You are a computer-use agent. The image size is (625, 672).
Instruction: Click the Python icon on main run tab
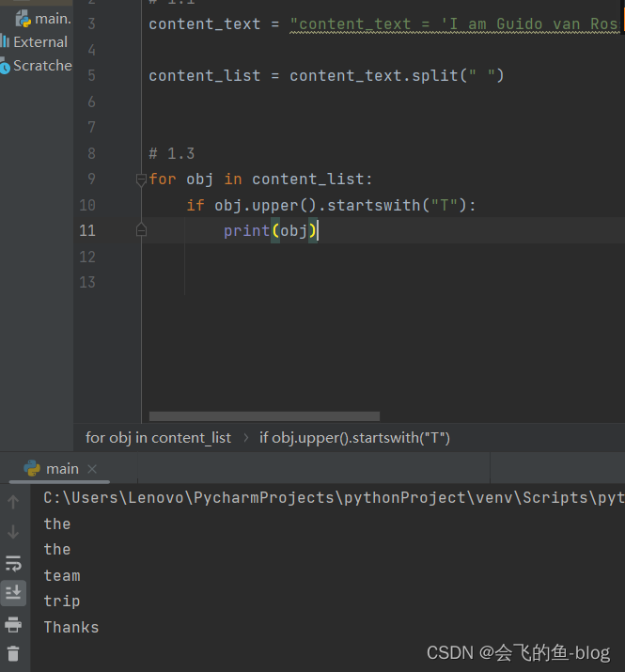click(32, 468)
